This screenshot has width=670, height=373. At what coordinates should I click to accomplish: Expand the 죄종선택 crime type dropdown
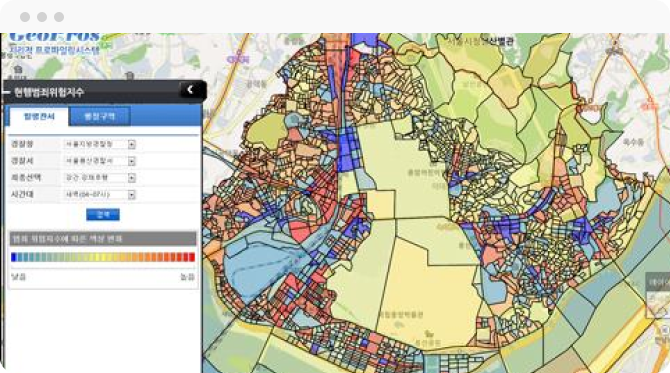click(x=132, y=178)
